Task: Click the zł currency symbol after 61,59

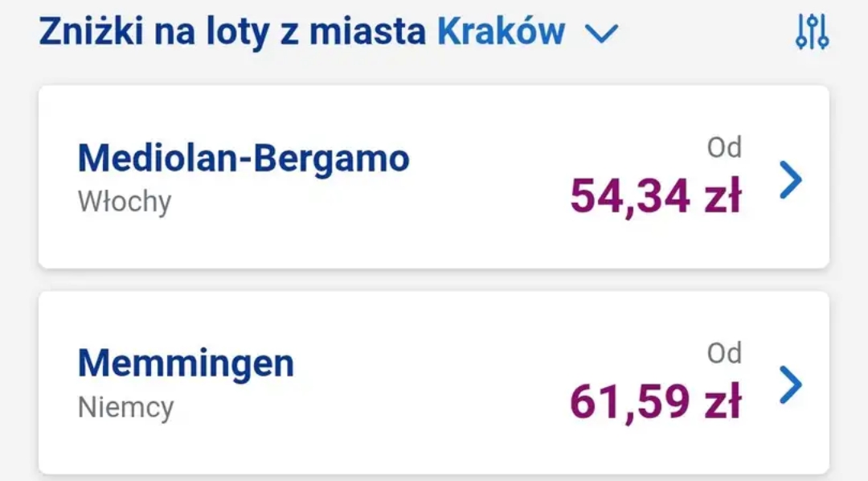Action: point(720,402)
